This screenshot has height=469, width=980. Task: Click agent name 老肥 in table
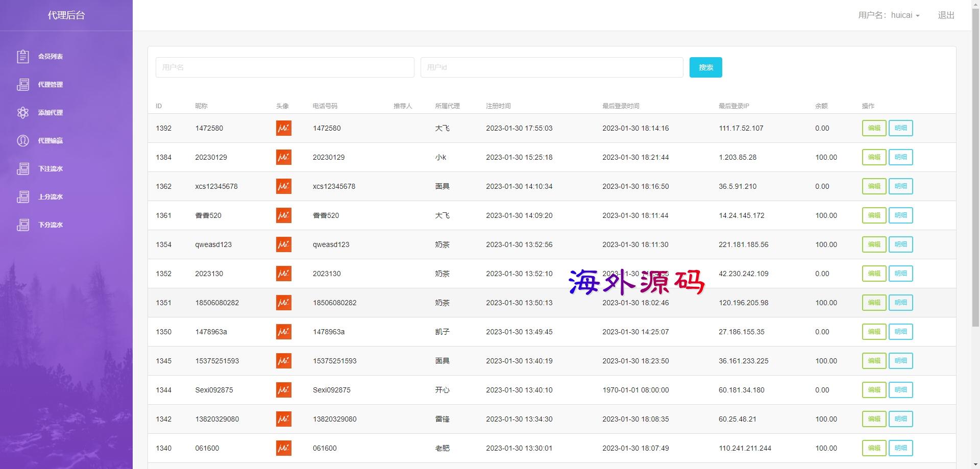tap(443, 448)
